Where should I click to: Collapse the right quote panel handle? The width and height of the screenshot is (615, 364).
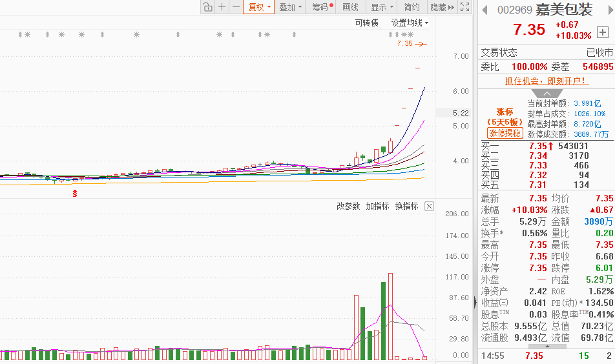pyautogui.click(x=475, y=303)
